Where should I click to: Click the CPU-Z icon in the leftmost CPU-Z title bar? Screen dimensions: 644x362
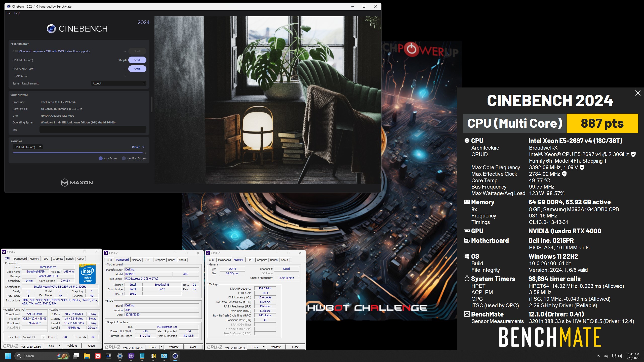point(4,252)
